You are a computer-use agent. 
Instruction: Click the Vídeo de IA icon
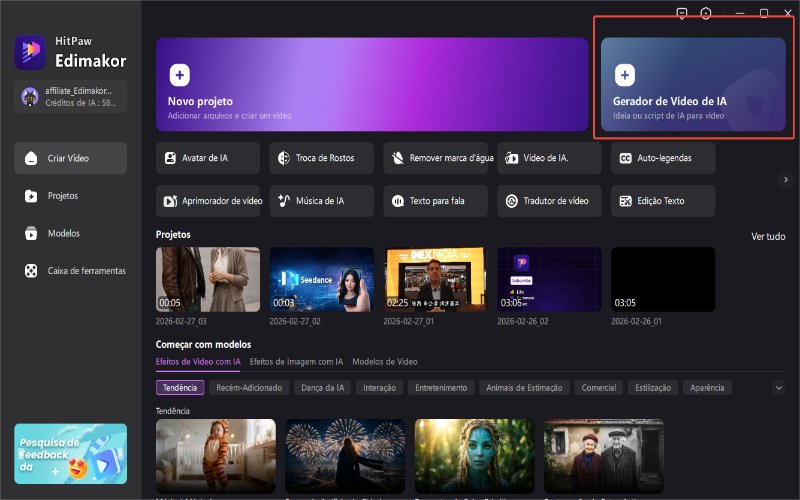tap(512, 158)
